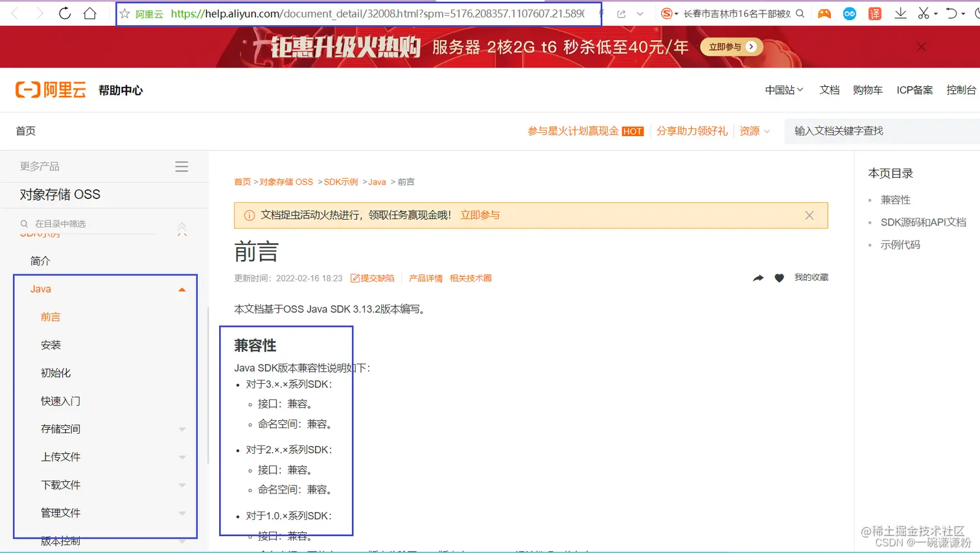Open the 控制台 navigation item

pos(961,90)
